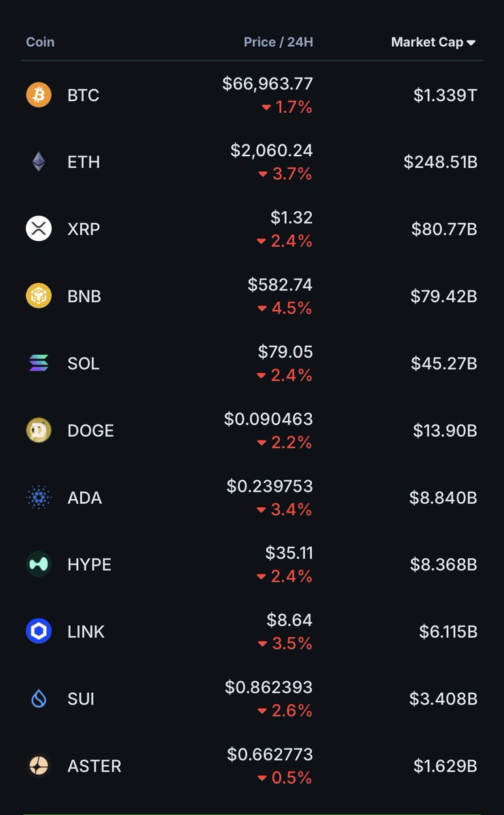504x815 pixels.
Task: Sort by the Coin column header
Action: [x=40, y=42]
